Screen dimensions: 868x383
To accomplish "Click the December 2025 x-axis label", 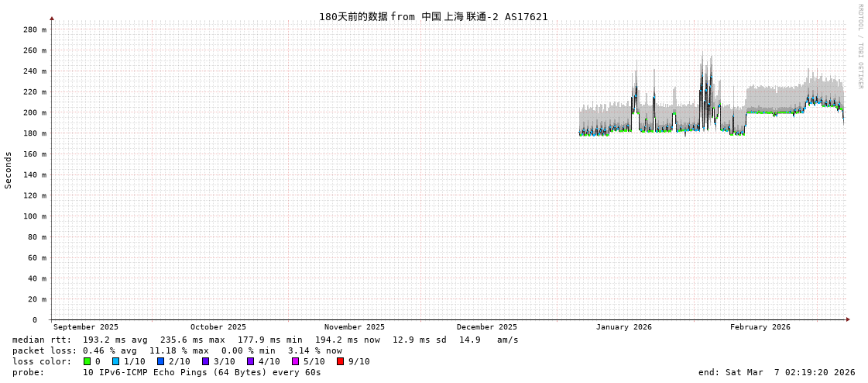I will pyautogui.click(x=486, y=327).
